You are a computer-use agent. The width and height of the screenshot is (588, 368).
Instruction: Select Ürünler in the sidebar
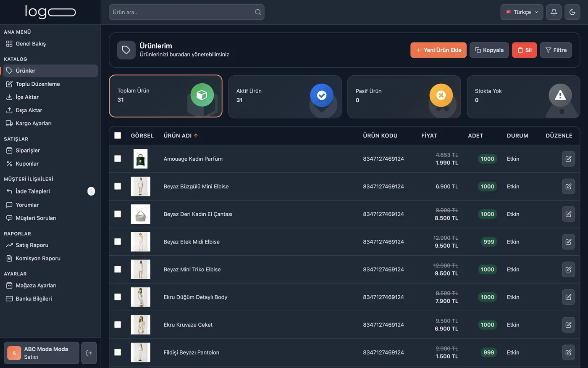(x=50, y=71)
